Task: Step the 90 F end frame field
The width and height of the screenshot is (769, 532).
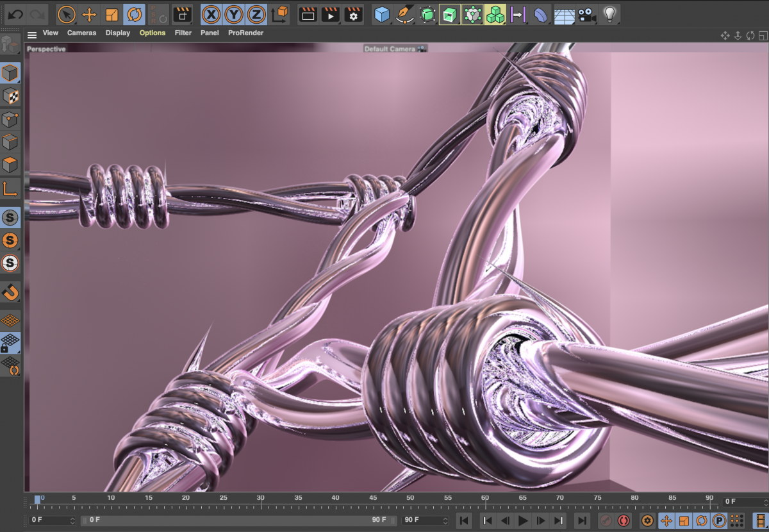Action: coord(445,520)
